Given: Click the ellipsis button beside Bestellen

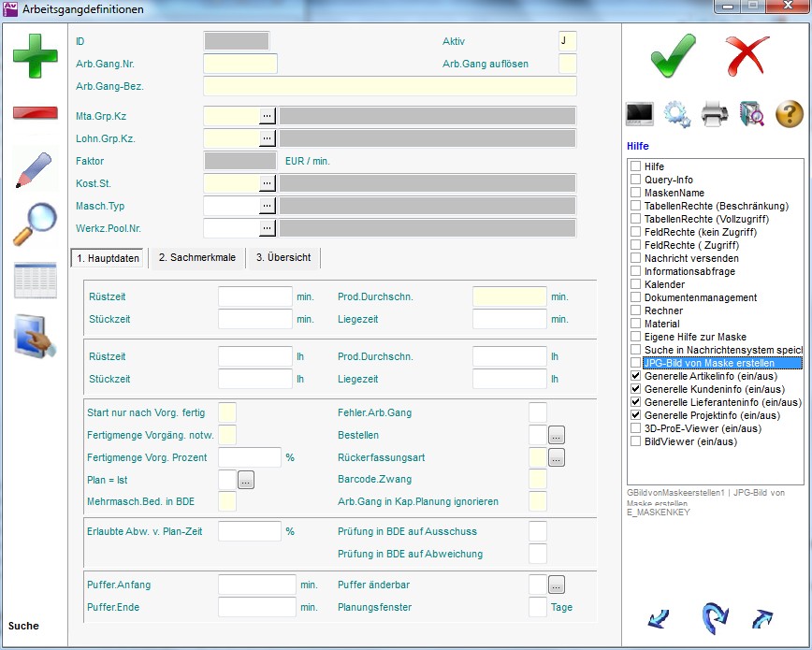Looking at the screenshot, I should pos(556,435).
